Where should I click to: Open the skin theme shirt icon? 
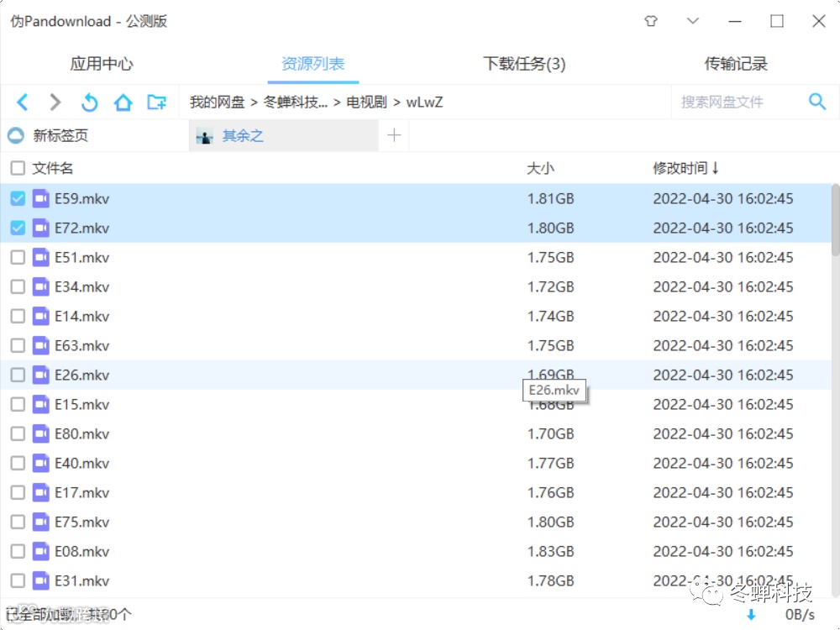651,22
